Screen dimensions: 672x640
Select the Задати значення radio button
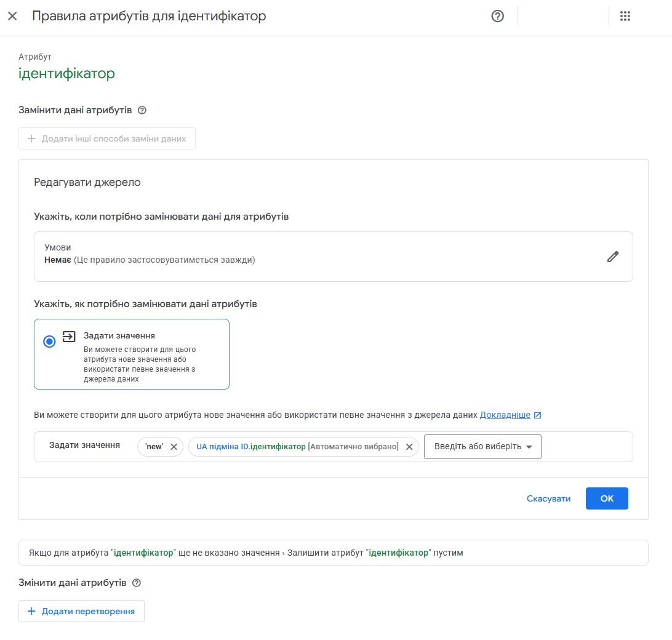pos(50,342)
